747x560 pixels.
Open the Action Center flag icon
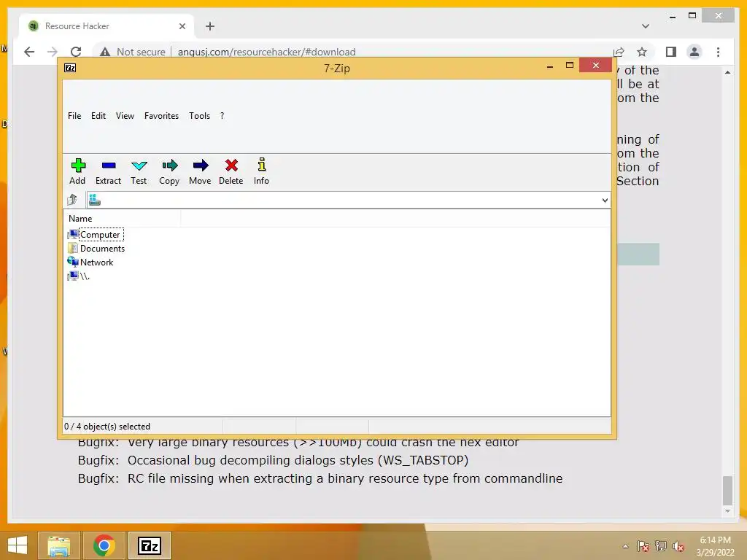pos(643,546)
